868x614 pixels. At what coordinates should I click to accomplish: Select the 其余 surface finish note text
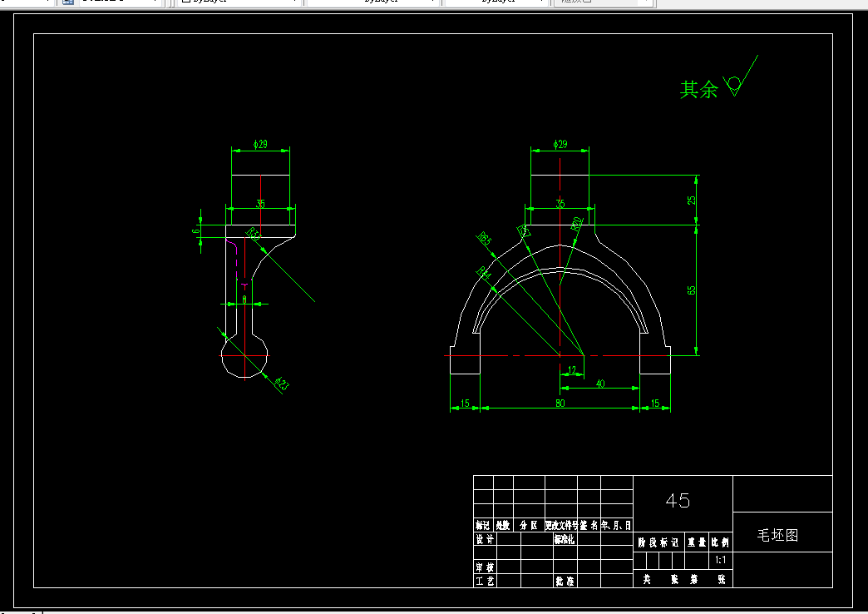[698, 90]
